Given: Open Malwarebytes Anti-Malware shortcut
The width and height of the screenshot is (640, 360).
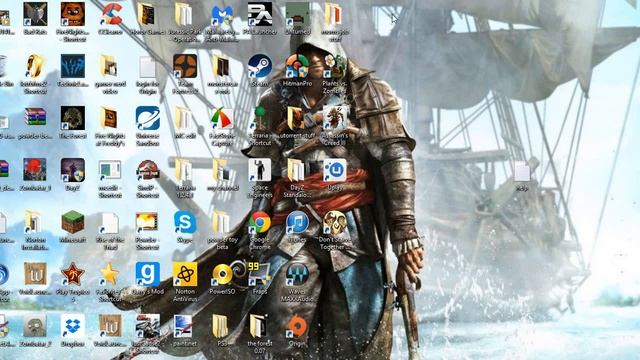Looking at the screenshot, I should coord(222,14).
